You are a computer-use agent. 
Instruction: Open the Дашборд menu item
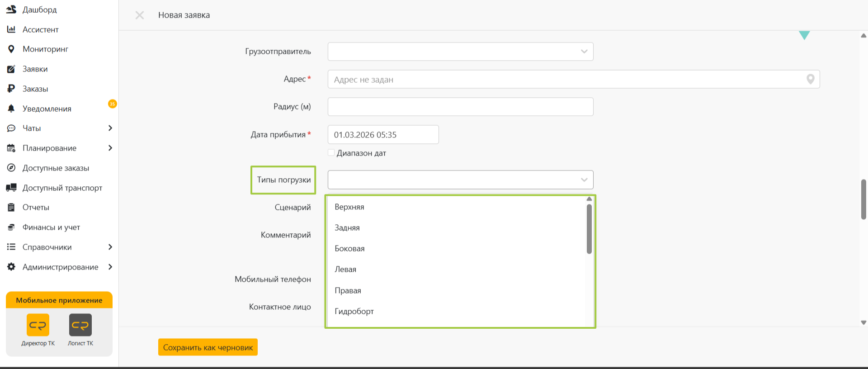[40, 9]
